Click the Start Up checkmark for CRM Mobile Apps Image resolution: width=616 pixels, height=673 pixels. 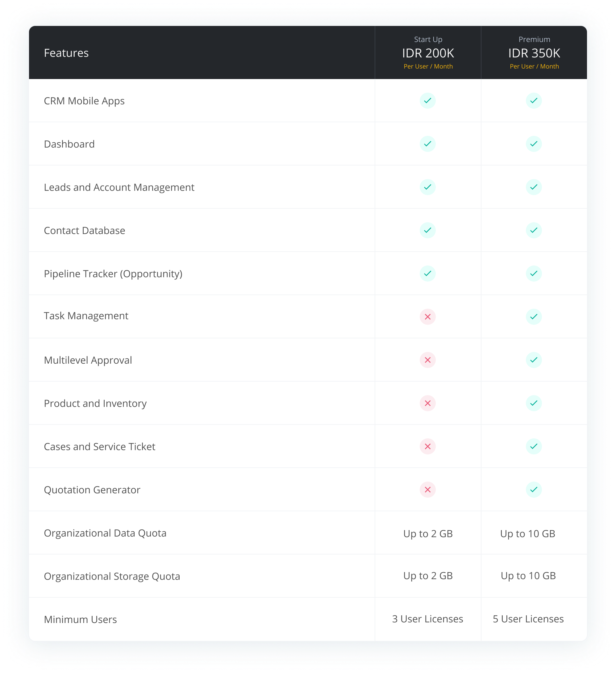(x=427, y=100)
